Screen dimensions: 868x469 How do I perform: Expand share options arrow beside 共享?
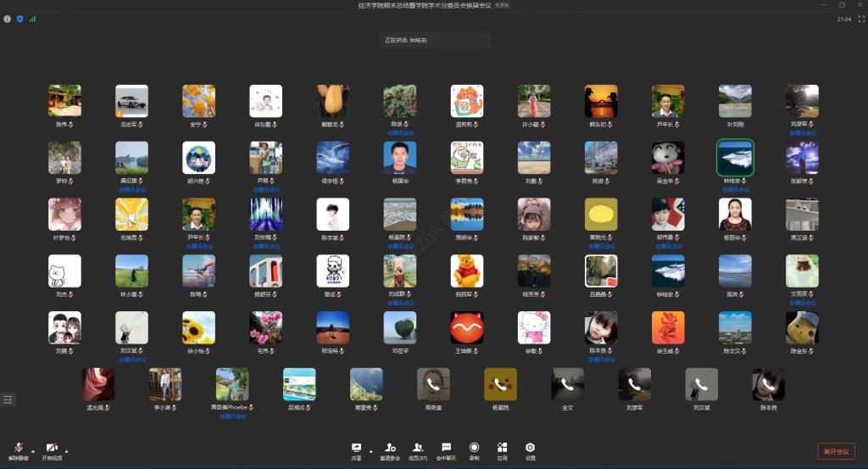pyautogui.click(x=370, y=450)
